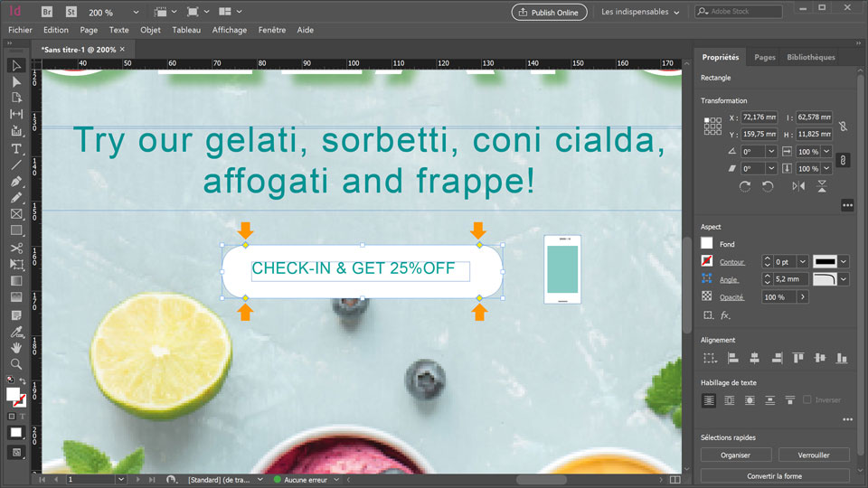Screen dimensions: 868x488
Task: Toggle constrain scale percentages link
Action: click(x=843, y=161)
